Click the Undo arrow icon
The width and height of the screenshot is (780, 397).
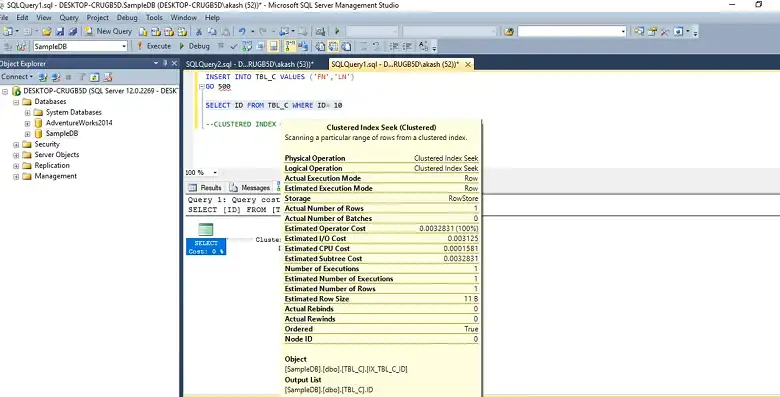coord(242,31)
